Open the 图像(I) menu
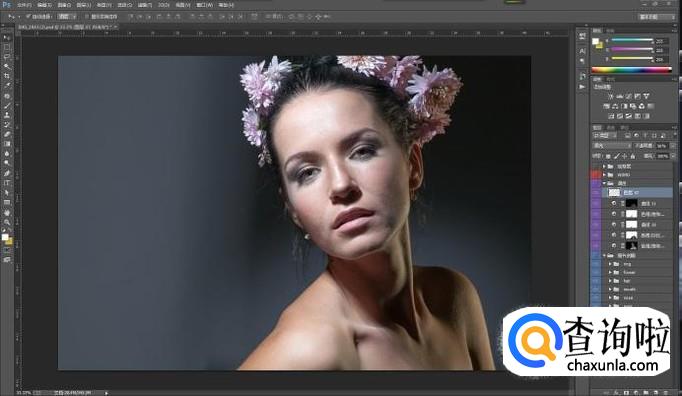The width and height of the screenshot is (682, 396). [64, 5]
